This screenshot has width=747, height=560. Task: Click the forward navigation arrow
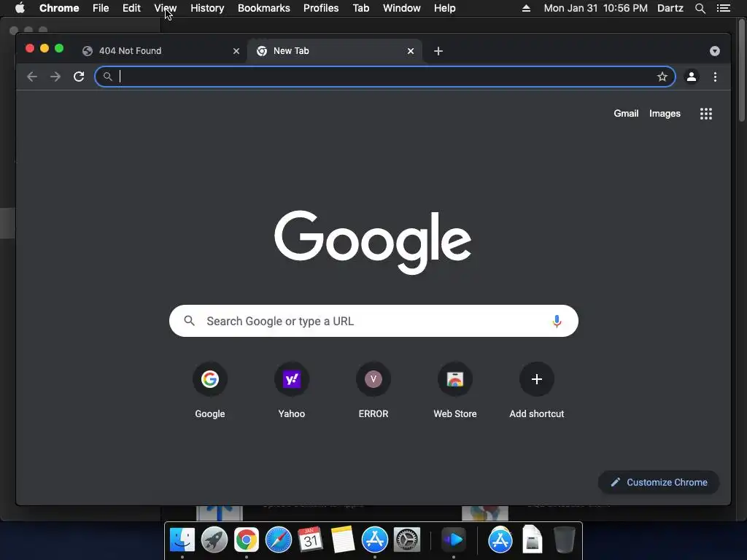[55, 77]
